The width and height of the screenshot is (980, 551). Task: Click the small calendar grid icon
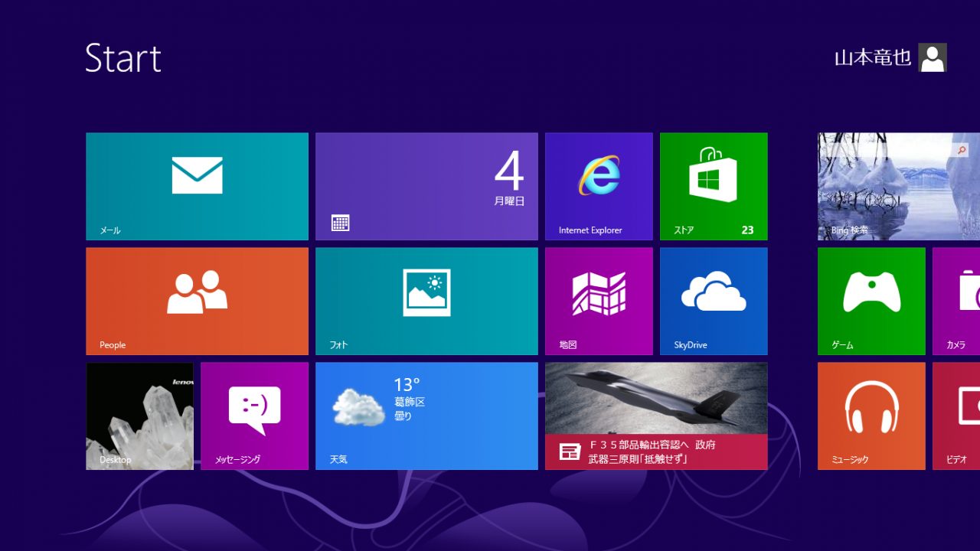[340, 223]
